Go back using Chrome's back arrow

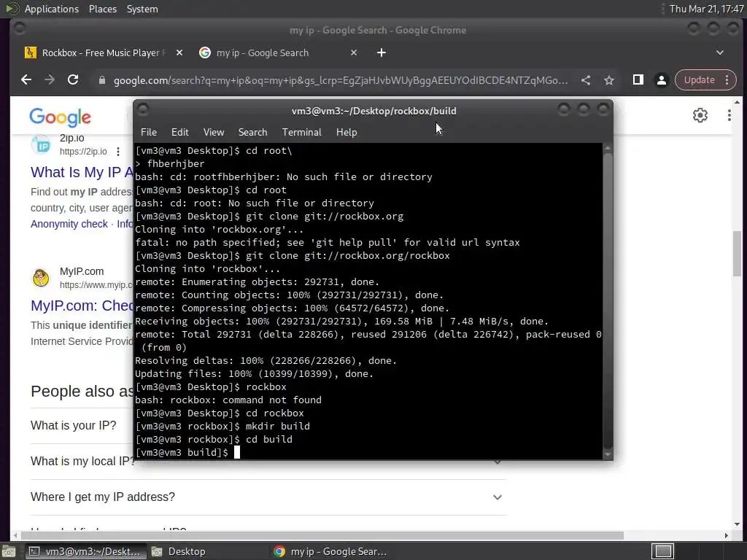click(x=26, y=80)
